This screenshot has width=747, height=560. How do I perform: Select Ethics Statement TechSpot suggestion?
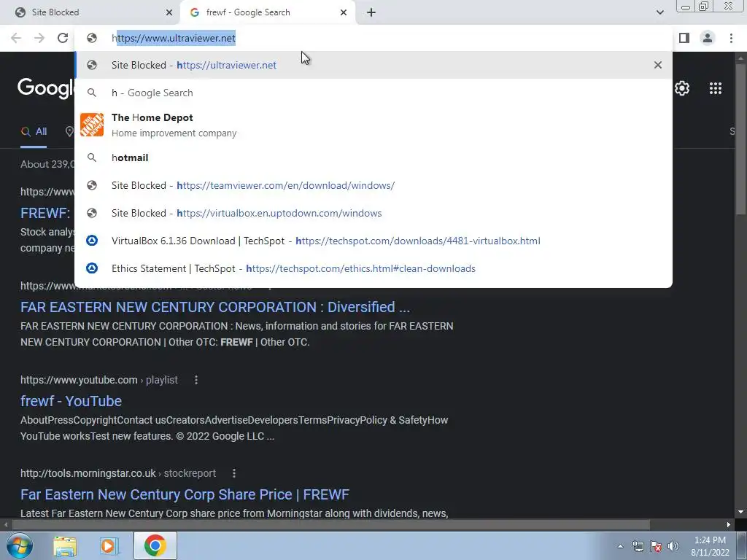click(x=373, y=268)
